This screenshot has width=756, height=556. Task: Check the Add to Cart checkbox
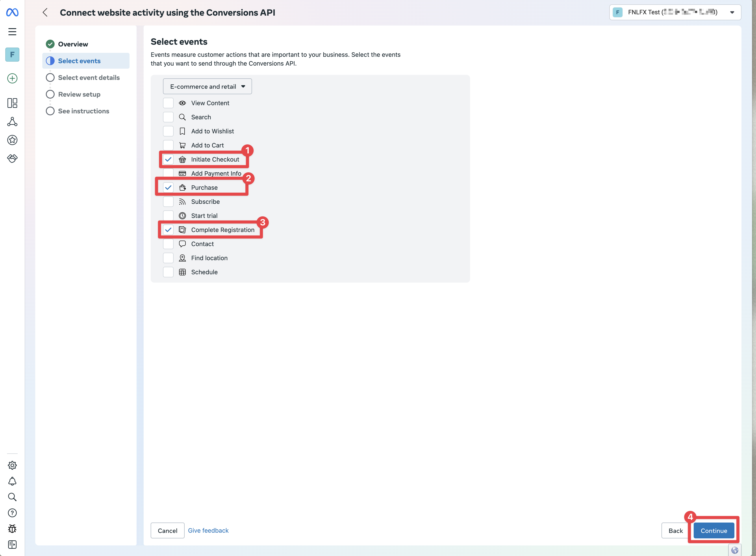point(168,145)
